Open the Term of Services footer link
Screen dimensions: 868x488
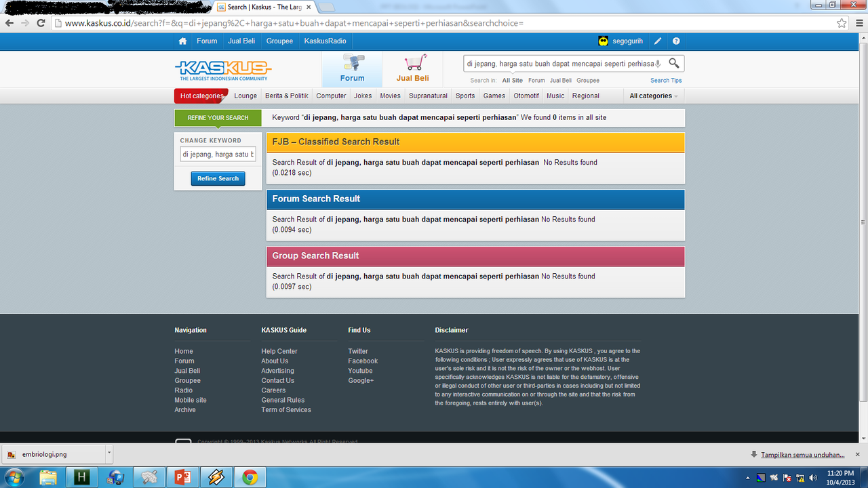(286, 410)
